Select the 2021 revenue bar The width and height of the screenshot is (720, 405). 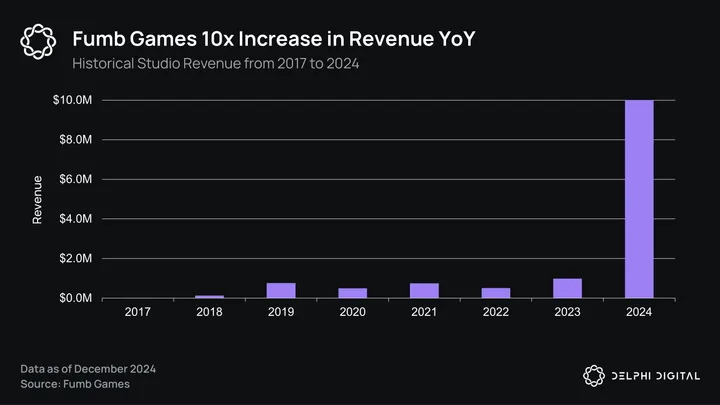pyautogui.click(x=424, y=290)
